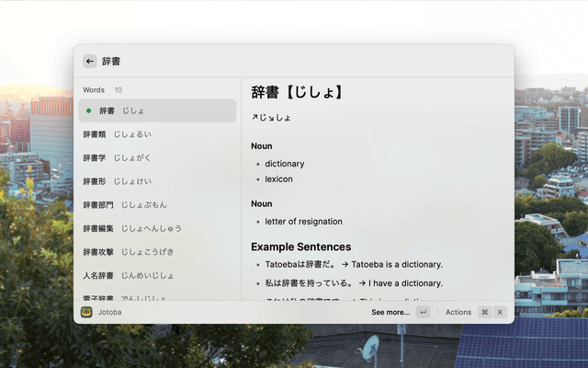Focus the search field containing 辞書
This screenshot has height=368, width=588.
coord(276,61)
